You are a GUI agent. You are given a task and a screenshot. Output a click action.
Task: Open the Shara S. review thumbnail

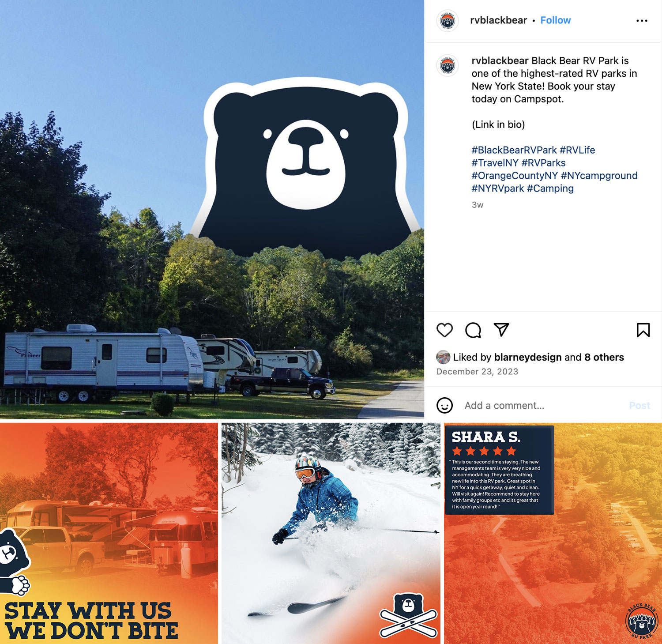(x=553, y=533)
